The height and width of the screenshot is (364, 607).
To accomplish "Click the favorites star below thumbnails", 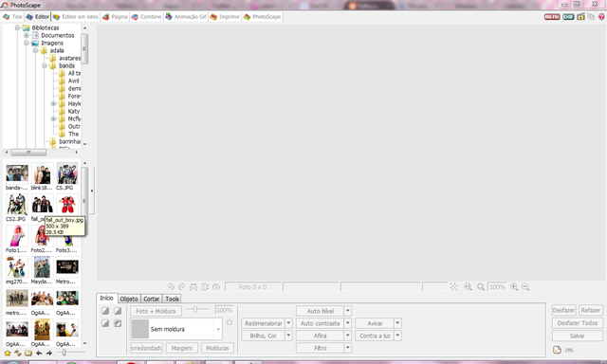I will [8, 353].
